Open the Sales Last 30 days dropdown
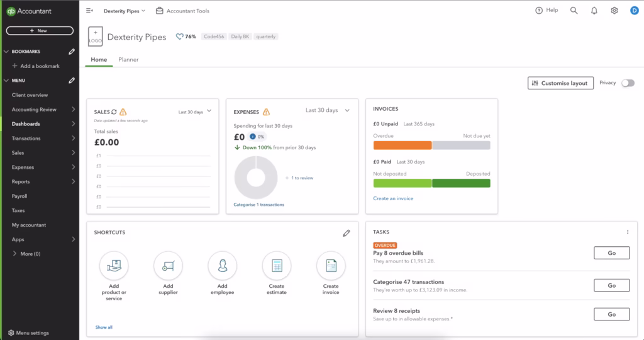The width and height of the screenshot is (644, 340). (195, 111)
